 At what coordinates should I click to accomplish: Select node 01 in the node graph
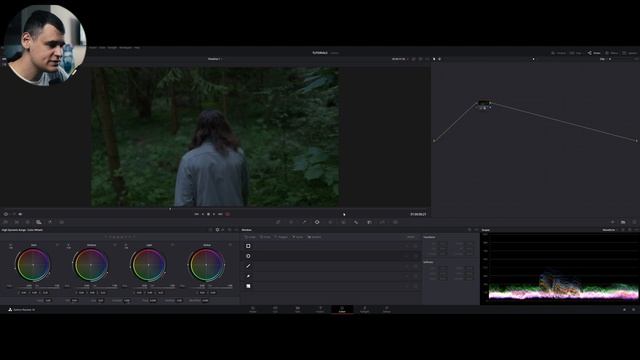click(x=484, y=103)
